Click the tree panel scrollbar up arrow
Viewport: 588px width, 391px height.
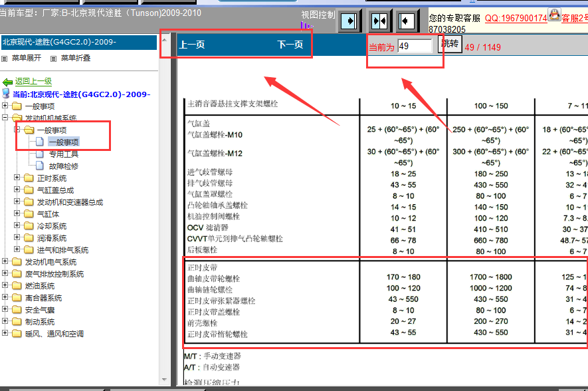164,39
